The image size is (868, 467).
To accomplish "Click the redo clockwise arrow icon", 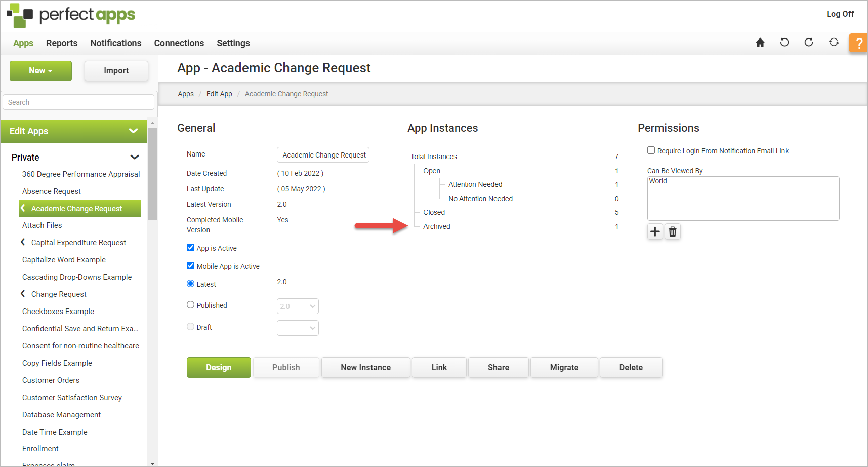I will click(x=808, y=43).
